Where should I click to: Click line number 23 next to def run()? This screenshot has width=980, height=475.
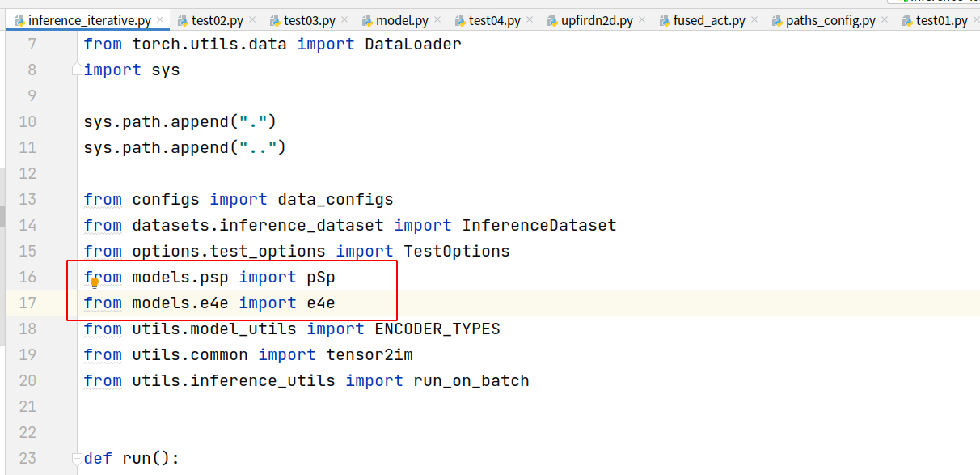click(x=27, y=458)
